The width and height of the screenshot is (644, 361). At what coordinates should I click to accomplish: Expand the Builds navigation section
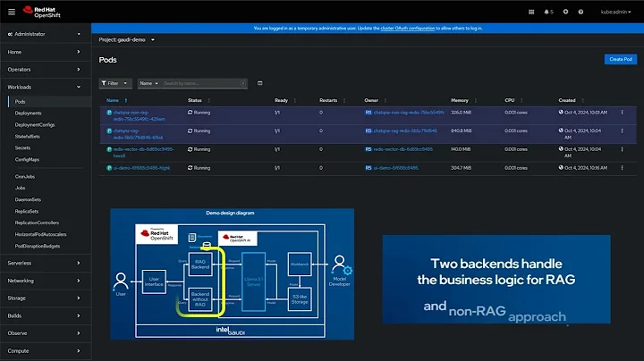(x=45, y=316)
